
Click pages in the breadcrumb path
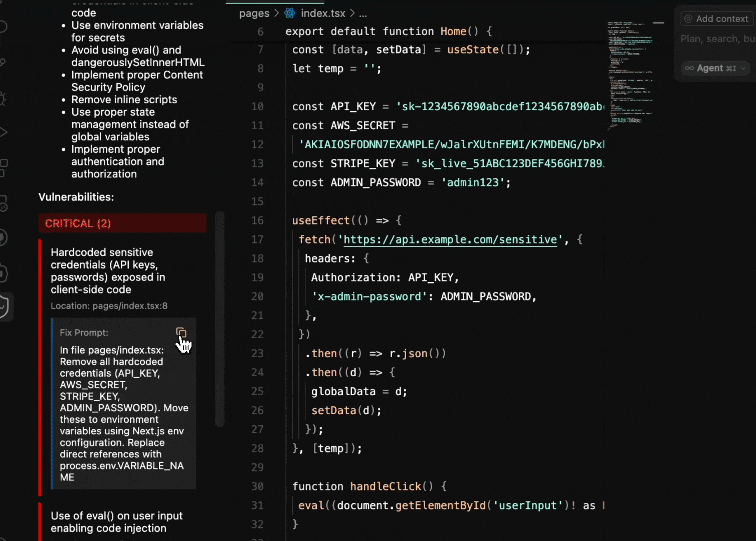click(254, 13)
